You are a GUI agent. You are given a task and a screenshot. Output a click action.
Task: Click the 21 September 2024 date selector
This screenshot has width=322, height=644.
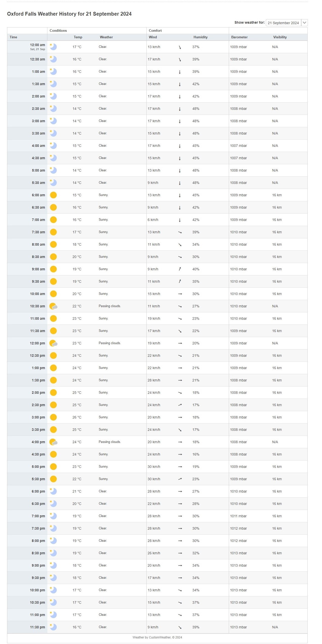(x=283, y=23)
